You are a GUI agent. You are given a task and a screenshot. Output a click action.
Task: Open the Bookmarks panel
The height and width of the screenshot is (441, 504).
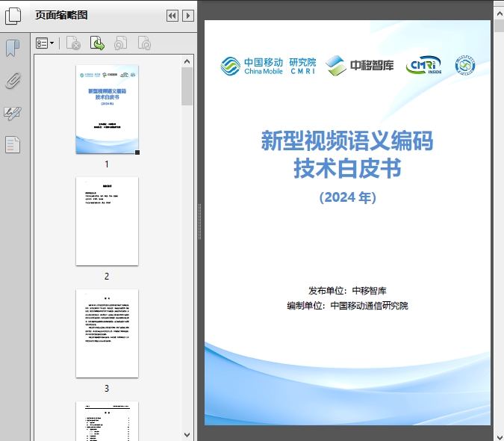tap(13, 49)
